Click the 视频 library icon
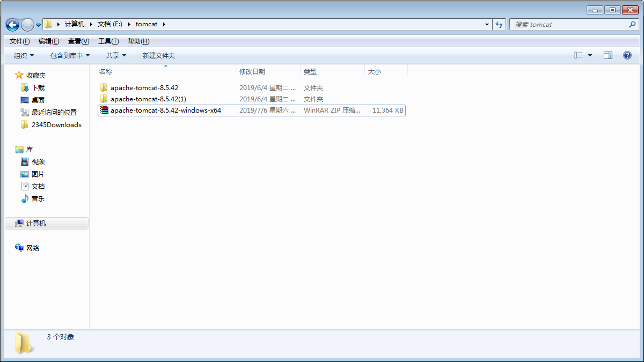This screenshot has width=644, height=362. pyautogui.click(x=24, y=161)
